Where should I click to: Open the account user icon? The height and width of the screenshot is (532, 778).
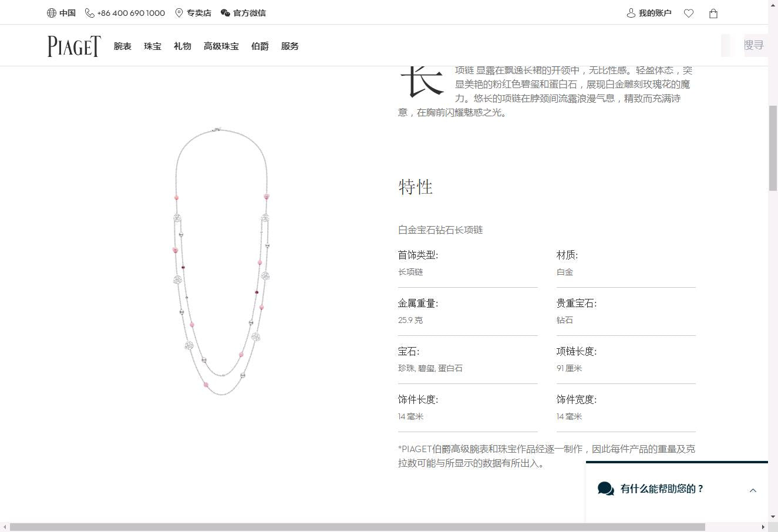pos(631,13)
